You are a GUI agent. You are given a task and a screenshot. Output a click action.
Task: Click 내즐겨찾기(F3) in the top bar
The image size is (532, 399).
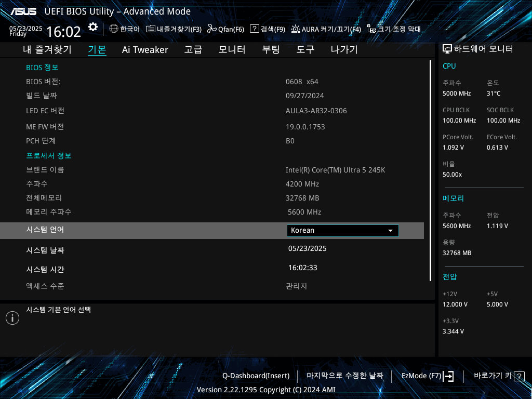click(179, 29)
